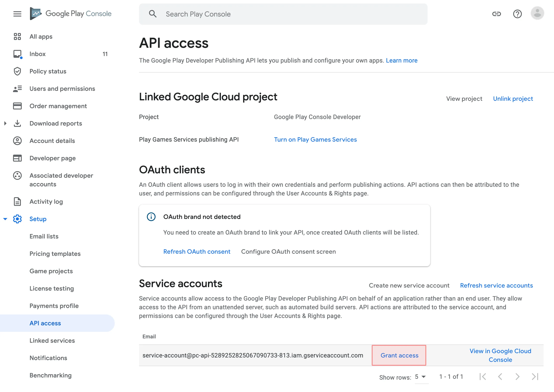554x392 pixels.
Task: Click the Setup gear icon
Action: tap(17, 219)
